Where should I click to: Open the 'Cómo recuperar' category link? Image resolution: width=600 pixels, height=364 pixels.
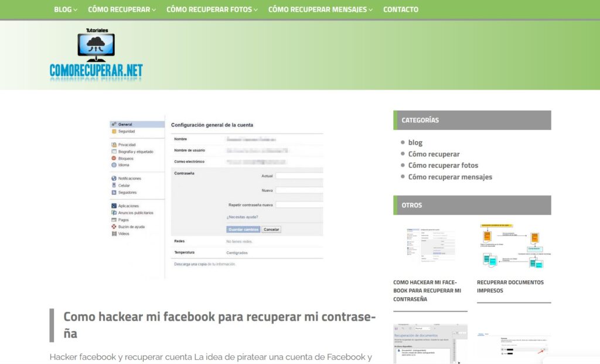(x=434, y=154)
